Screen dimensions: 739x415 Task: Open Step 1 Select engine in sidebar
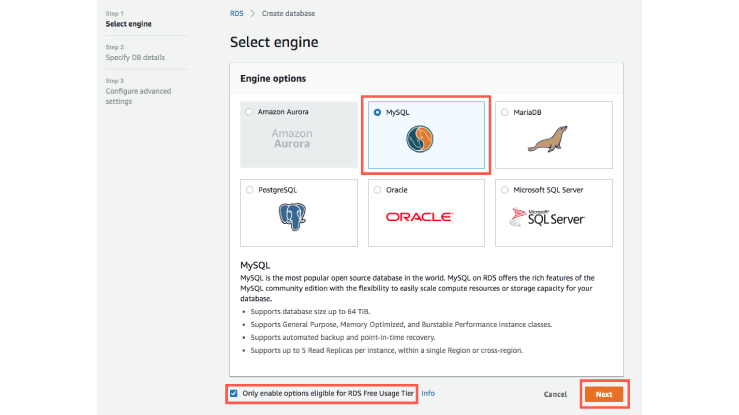point(128,23)
